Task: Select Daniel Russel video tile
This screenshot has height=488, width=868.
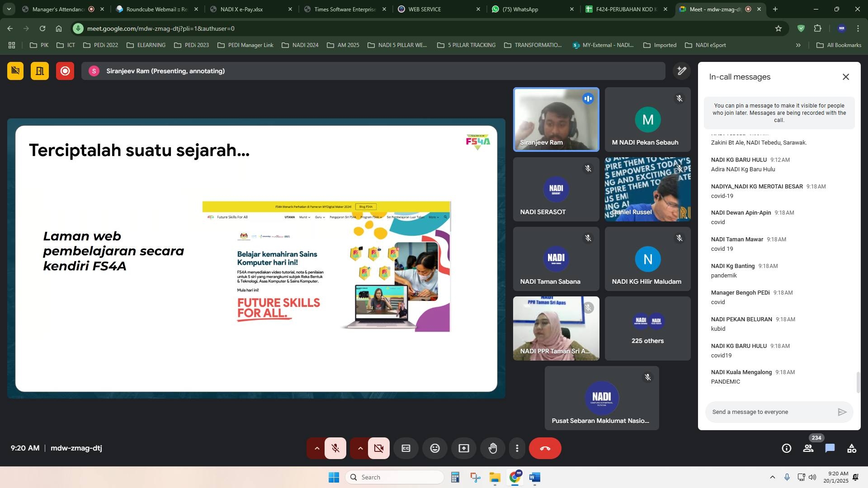Action: pyautogui.click(x=647, y=189)
